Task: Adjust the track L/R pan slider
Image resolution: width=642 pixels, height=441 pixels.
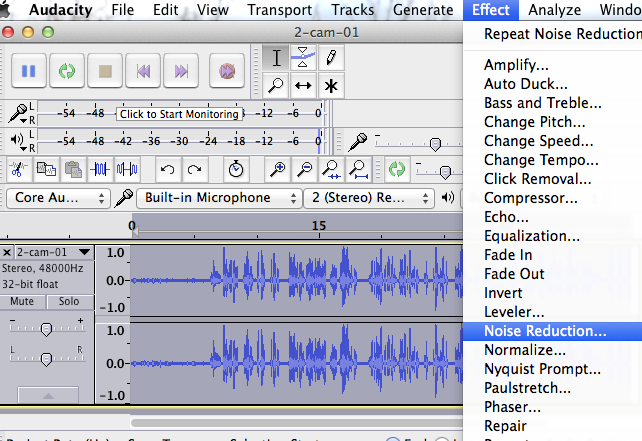Action: tap(46, 359)
